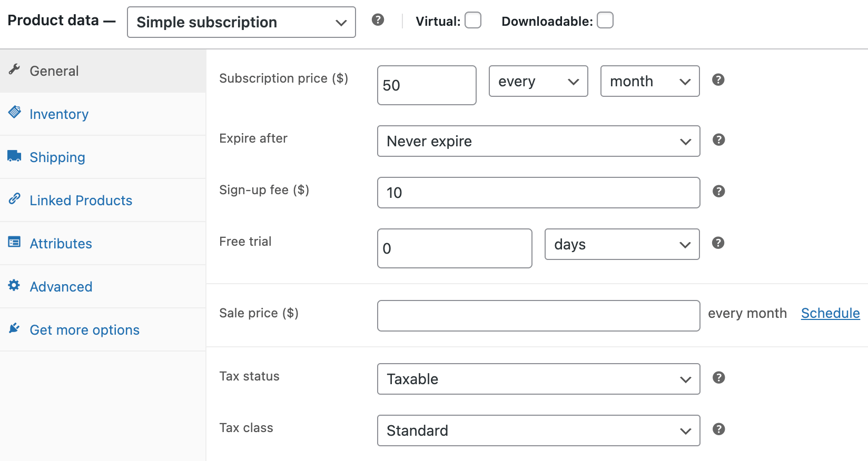Screen dimensions: 868x461
Task: Enable the Downloadable checkbox
Action: pyautogui.click(x=605, y=20)
